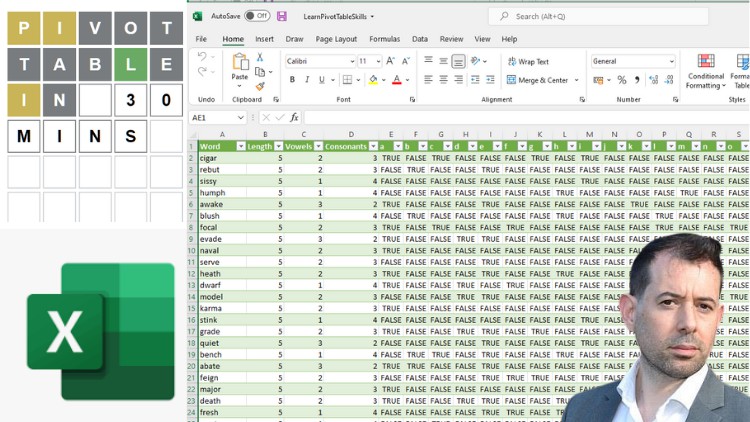Viewport: 750px width, 422px height.
Task: Click Decrease Indent icon
Action: point(475,79)
